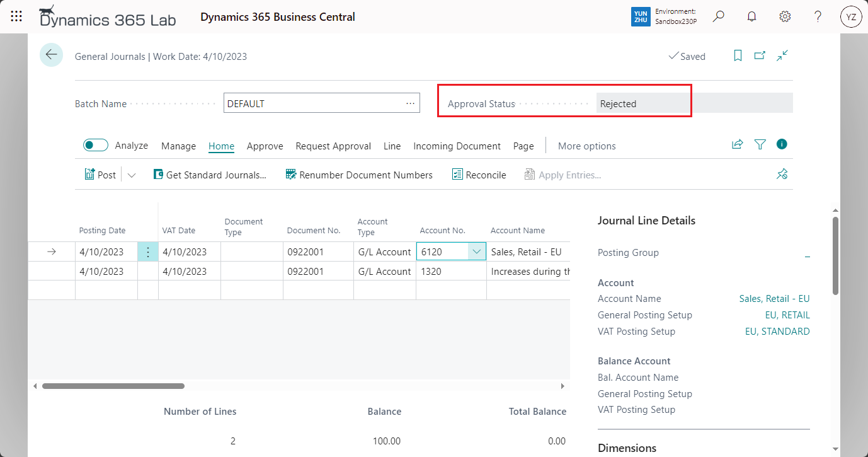
Task: Open the search magnifier in the header
Action: [718, 16]
